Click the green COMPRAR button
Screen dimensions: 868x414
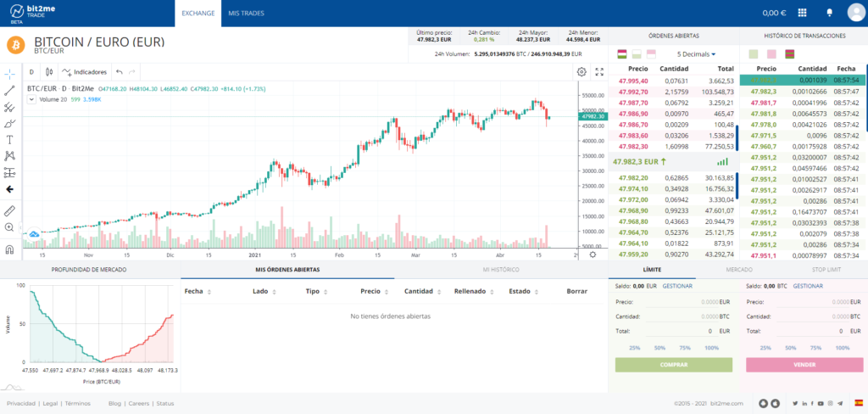pos(674,365)
